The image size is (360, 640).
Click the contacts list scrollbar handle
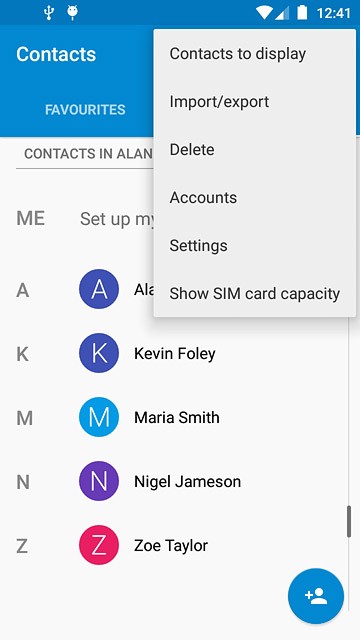click(x=349, y=521)
